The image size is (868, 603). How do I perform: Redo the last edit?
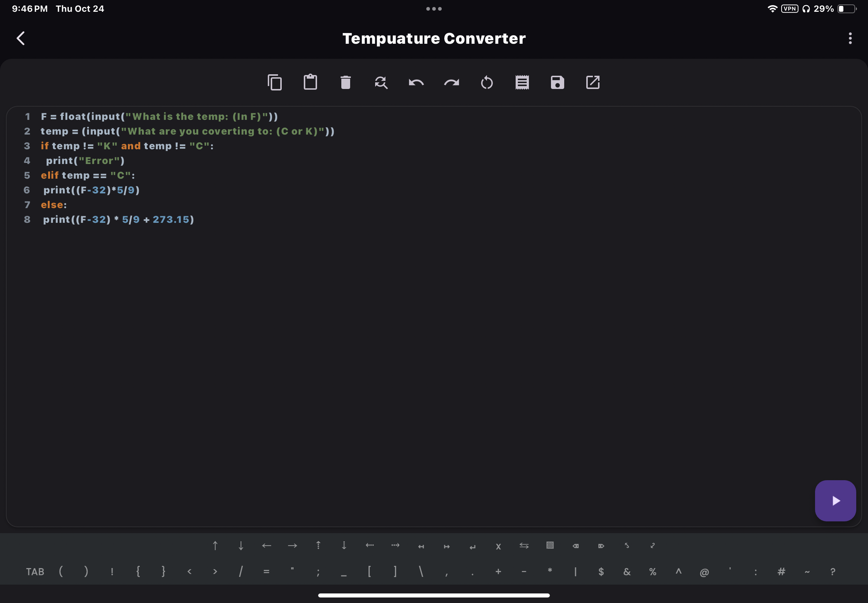click(452, 82)
